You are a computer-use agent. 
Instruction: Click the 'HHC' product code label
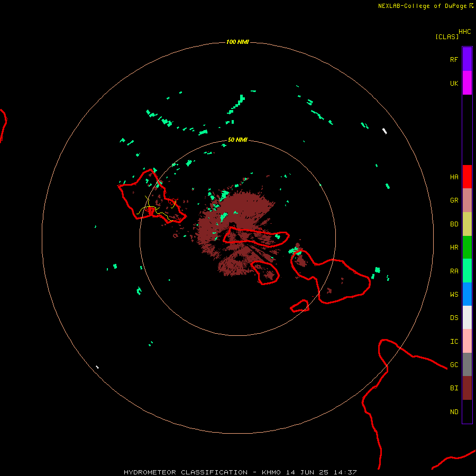pos(464,32)
